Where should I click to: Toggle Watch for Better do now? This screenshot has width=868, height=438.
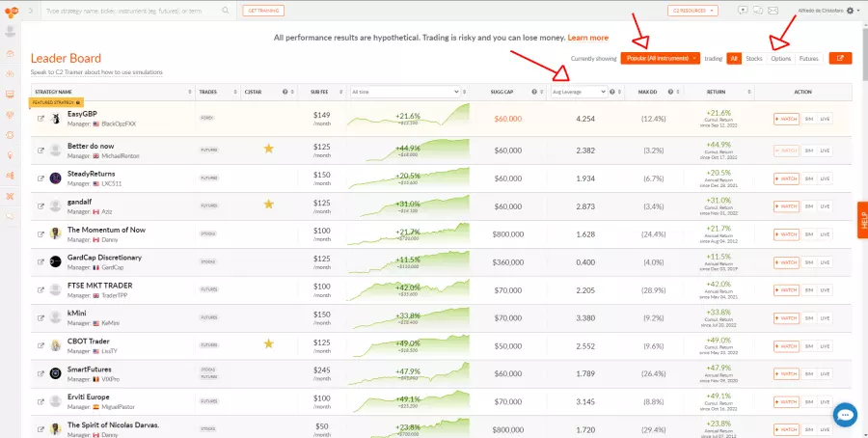(x=786, y=151)
